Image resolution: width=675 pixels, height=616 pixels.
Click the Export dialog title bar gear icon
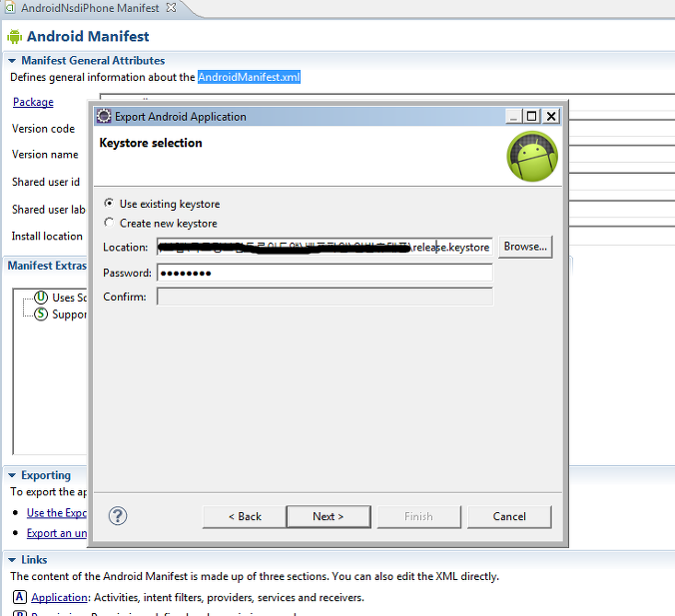(x=103, y=116)
